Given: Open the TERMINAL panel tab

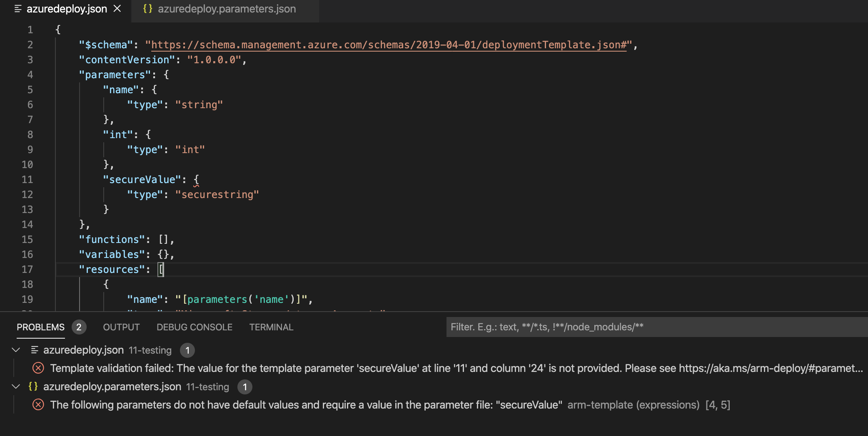Looking at the screenshot, I should 271,327.
